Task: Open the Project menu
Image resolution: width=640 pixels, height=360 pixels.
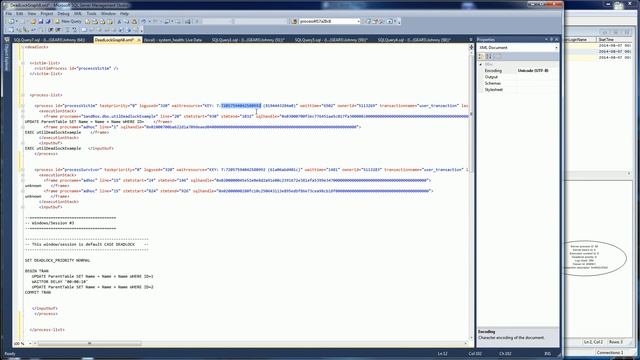Action: point(47,13)
